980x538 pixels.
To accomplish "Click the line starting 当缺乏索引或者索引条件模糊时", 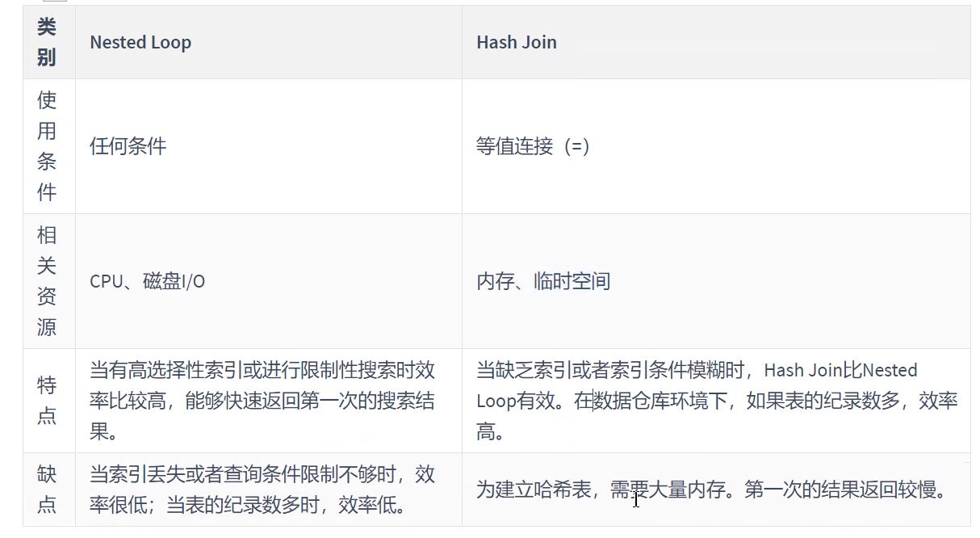I will click(x=697, y=370).
